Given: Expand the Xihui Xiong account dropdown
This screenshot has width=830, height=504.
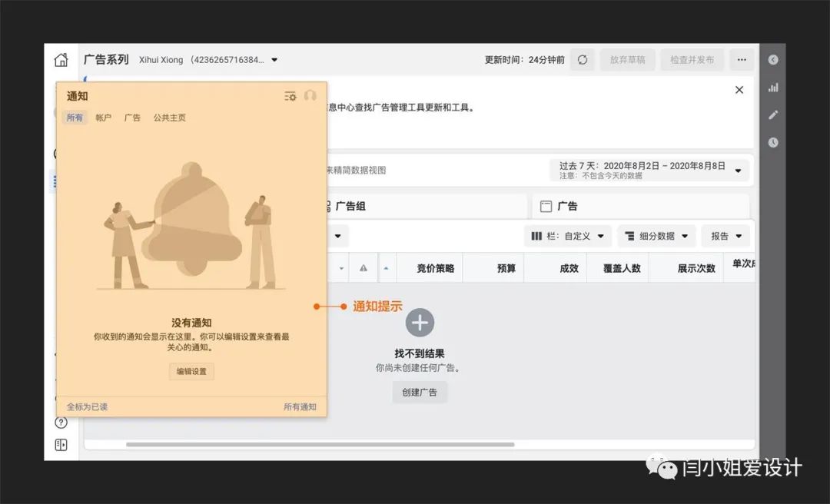Looking at the screenshot, I should (x=274, y=60).
